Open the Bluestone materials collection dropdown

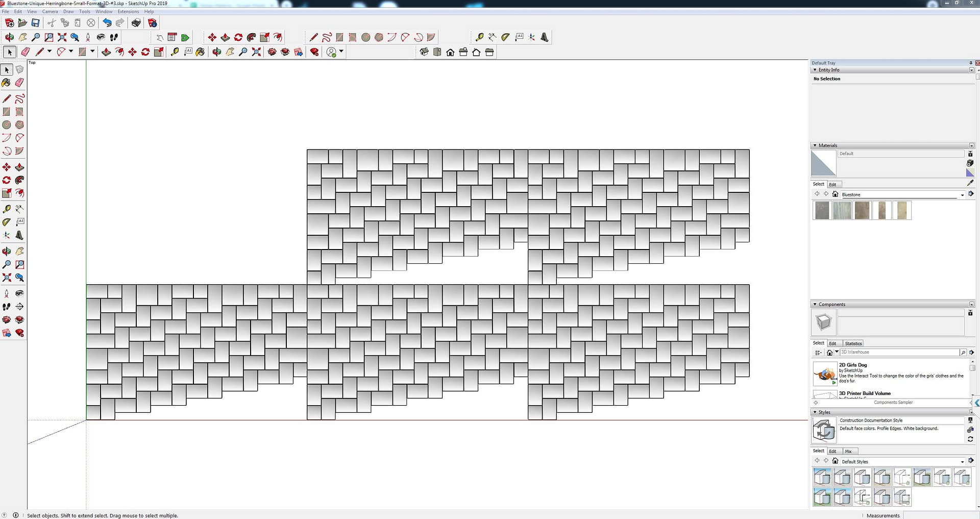(x=962, y=194)
